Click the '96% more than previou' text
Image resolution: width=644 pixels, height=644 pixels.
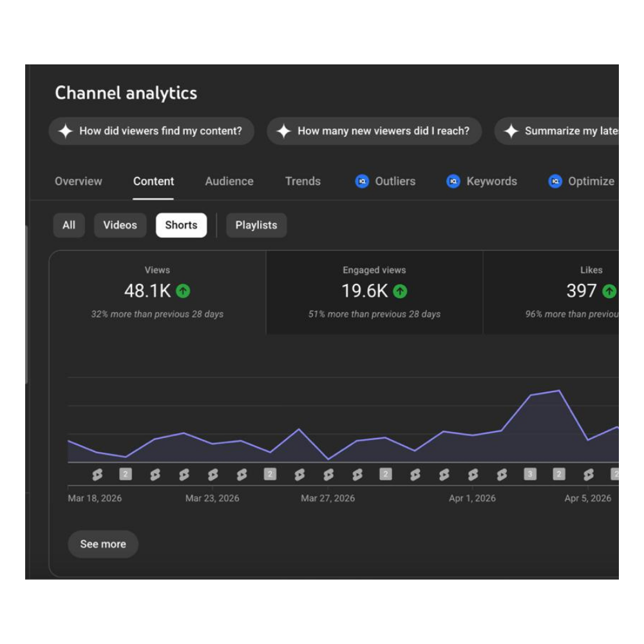572,314
